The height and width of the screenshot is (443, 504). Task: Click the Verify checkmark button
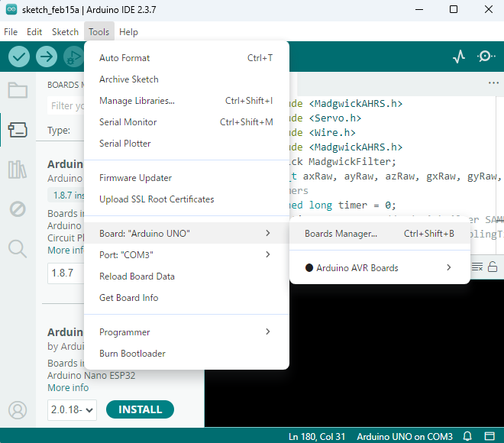pyautogui.click(x=19, y=57)
